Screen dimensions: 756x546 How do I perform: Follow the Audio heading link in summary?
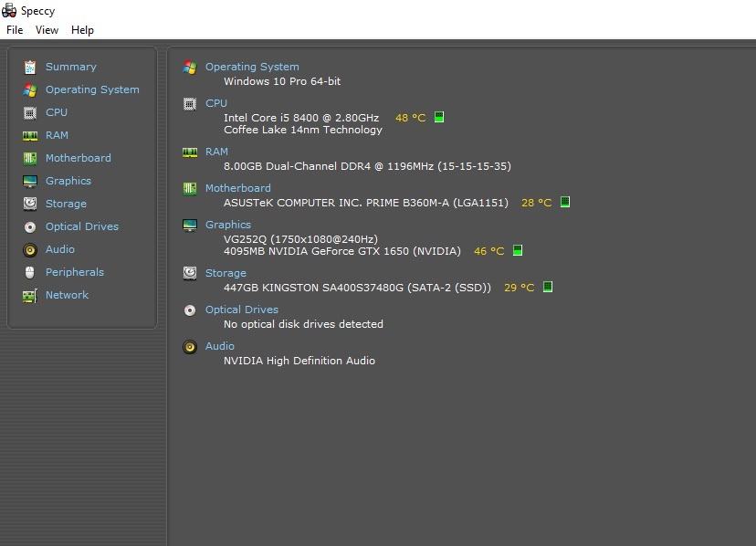pos(220,346)
